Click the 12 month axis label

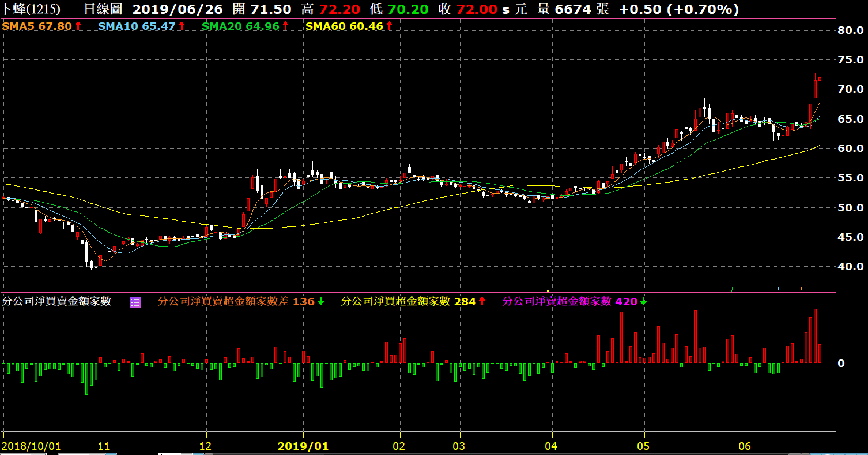coord(206,446)
